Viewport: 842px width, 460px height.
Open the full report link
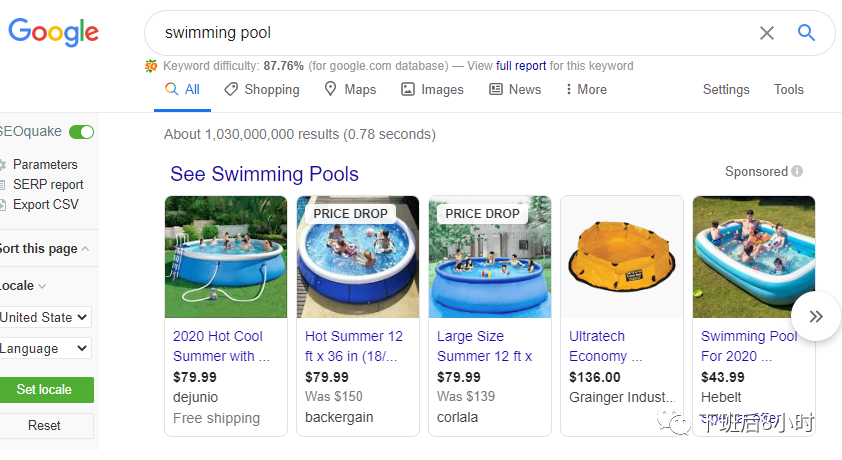(x=521, y=66)
